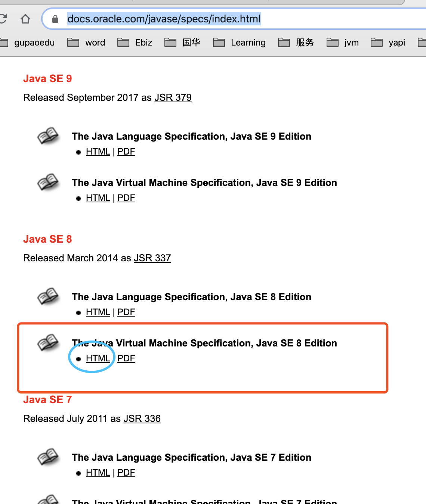The width and height of the screenshot is (426, 504).
Task: Open HTML of Java Virtual Machine Specification SE 9
Action: click(x=98, y=198)
